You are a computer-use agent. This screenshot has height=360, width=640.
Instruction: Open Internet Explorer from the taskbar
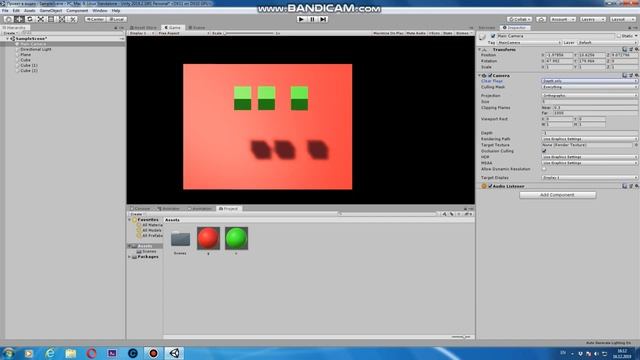tap(50, 353)
